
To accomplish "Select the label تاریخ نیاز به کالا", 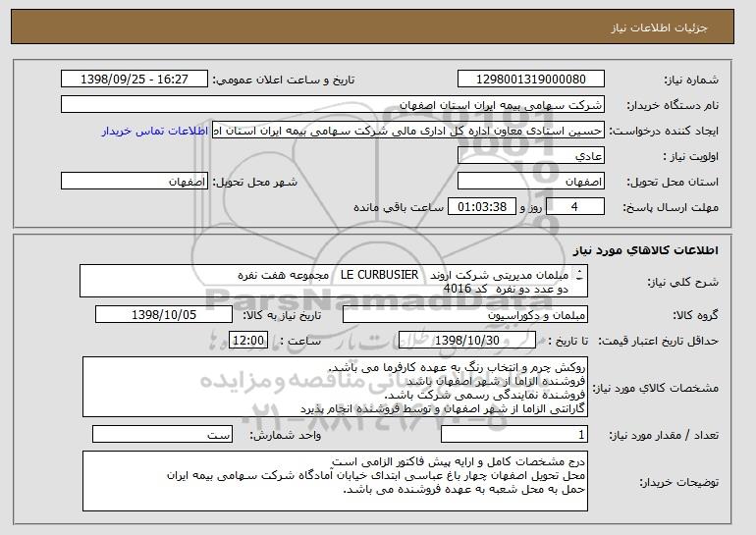I will 282,315.
